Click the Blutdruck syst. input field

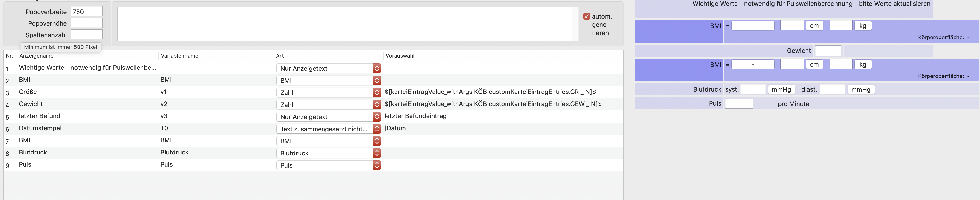tap(752, 89)
